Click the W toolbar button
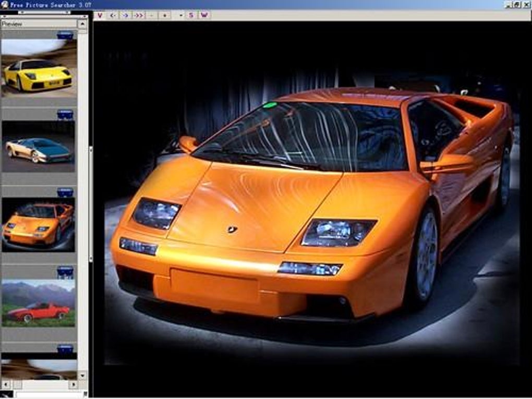This screenshot has width=532, height=399. pos(204,15)
